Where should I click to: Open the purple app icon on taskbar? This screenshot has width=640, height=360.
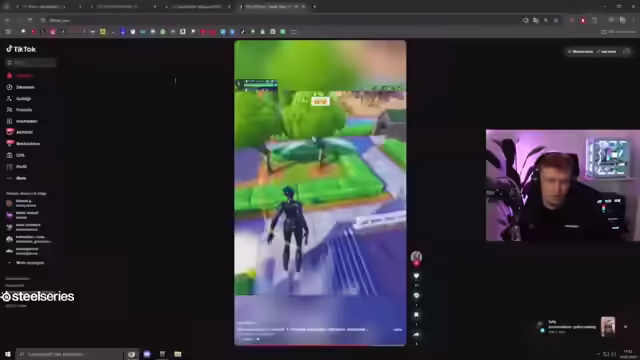147,354
